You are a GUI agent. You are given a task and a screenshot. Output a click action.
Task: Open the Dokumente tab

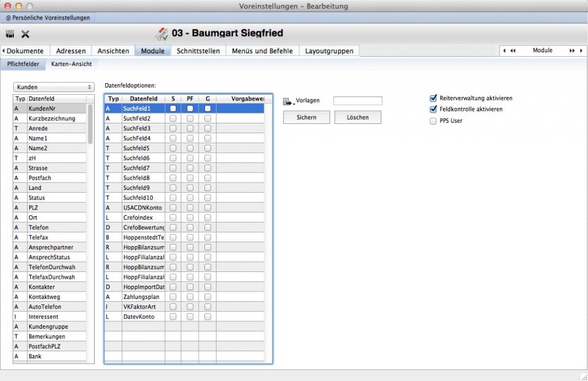(25, 50)
